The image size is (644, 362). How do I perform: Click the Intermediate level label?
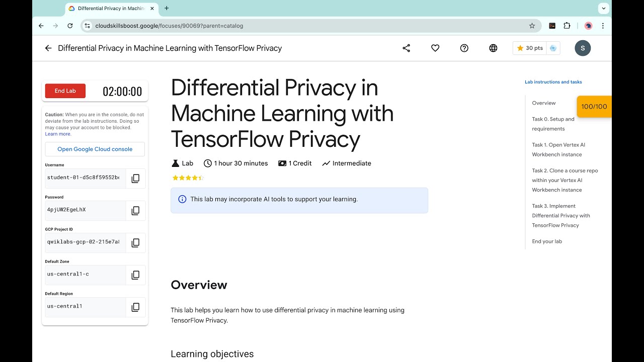347,163
